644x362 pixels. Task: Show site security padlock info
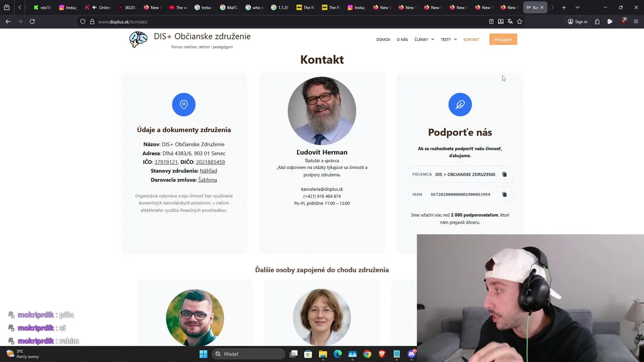point(92,22)
